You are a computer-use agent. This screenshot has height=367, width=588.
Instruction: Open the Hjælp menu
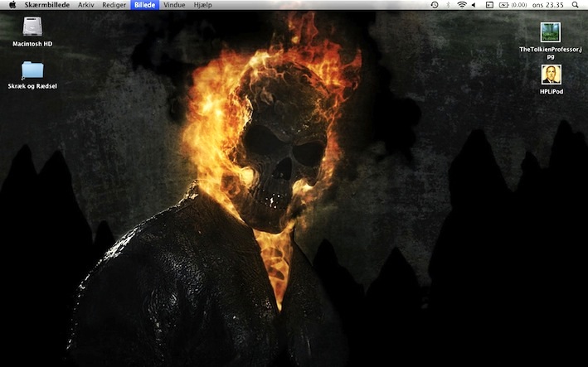[203, 5]
